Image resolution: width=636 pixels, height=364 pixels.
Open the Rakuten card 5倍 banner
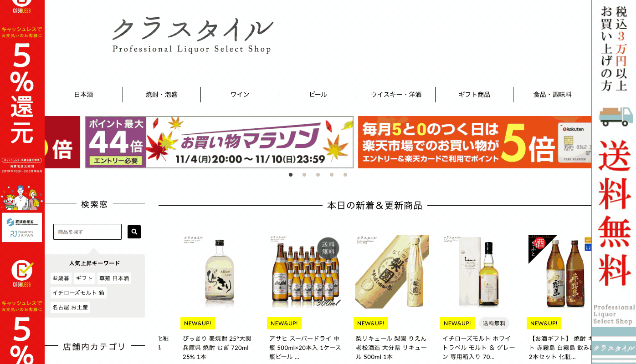[x=475, y=142]
